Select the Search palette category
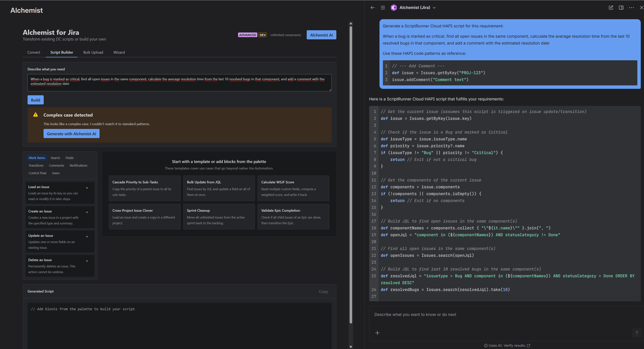Viewport: 644px width, 349px height. [x=55, y=158]
